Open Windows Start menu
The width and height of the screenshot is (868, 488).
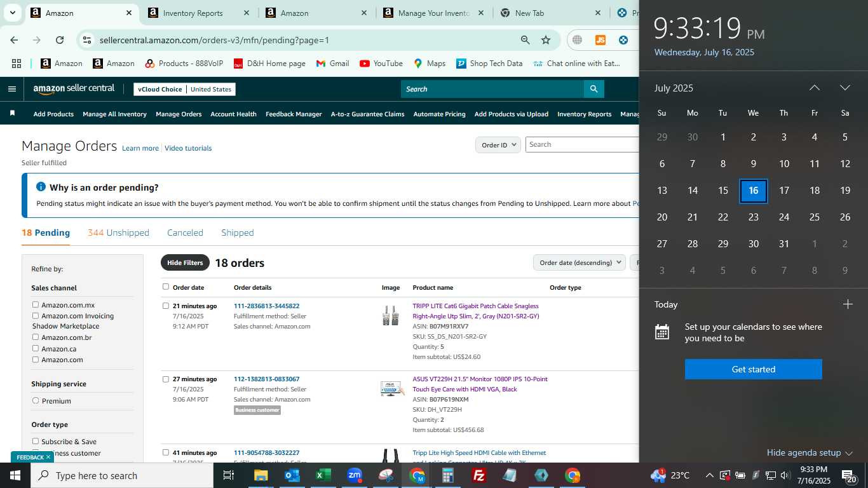pos(15,475)
